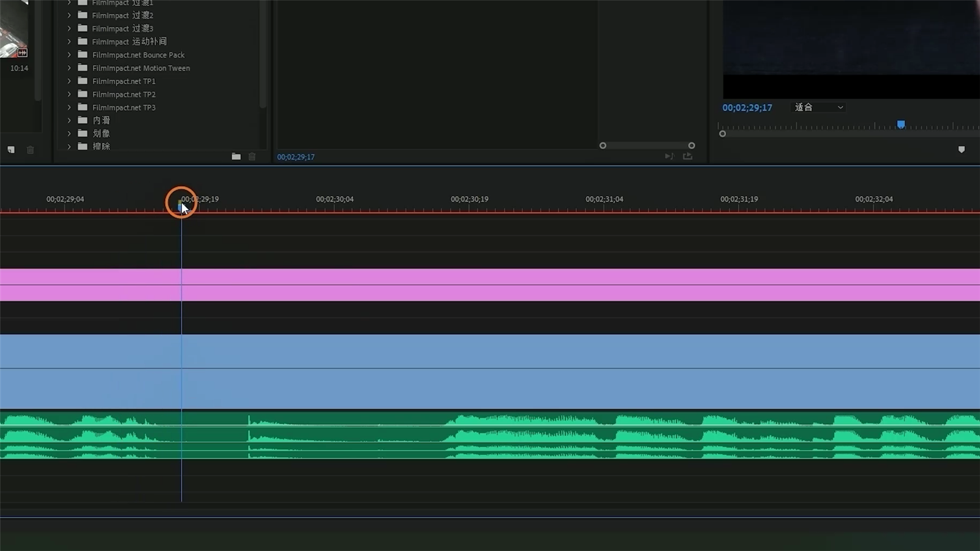Click folder icon beside 内滑
The image size is (980, 551).
[83, 120]
